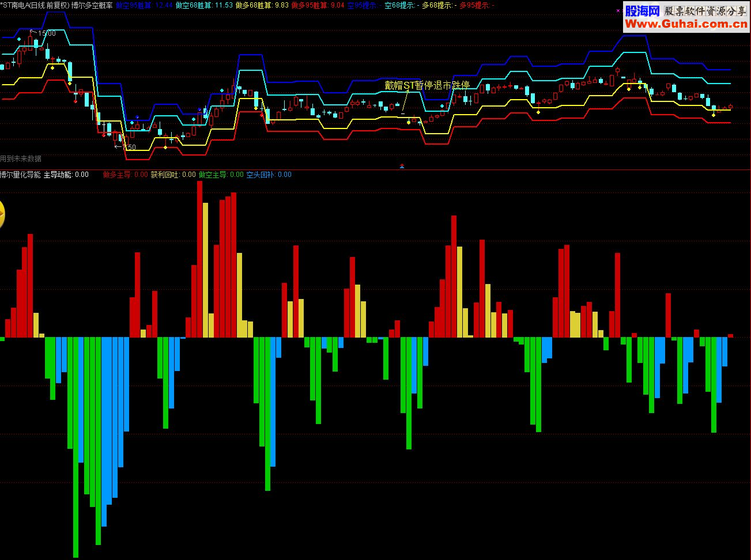Image resolution: width=751 pixels, height=560 pixels.
Task: Click the 戴帽ST暂停退市跌停 chart annotation
Action: coord(427,85)
